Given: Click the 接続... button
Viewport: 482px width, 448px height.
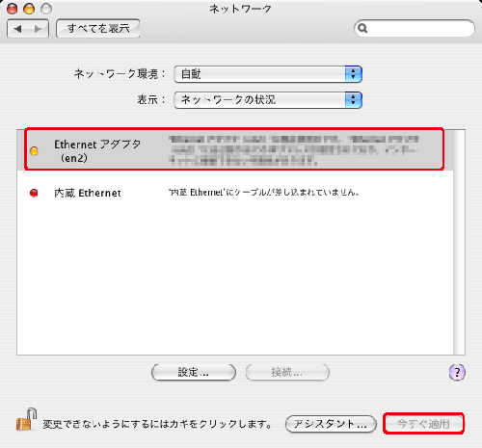Looking at the screenshot, I should 287,373.
